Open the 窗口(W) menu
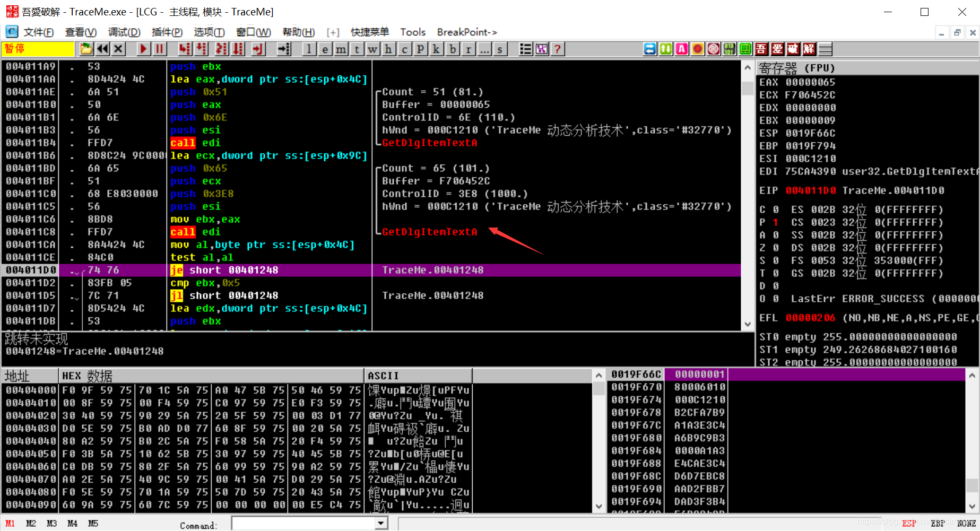This screenshot has width=980, height=531. [254, 32]
